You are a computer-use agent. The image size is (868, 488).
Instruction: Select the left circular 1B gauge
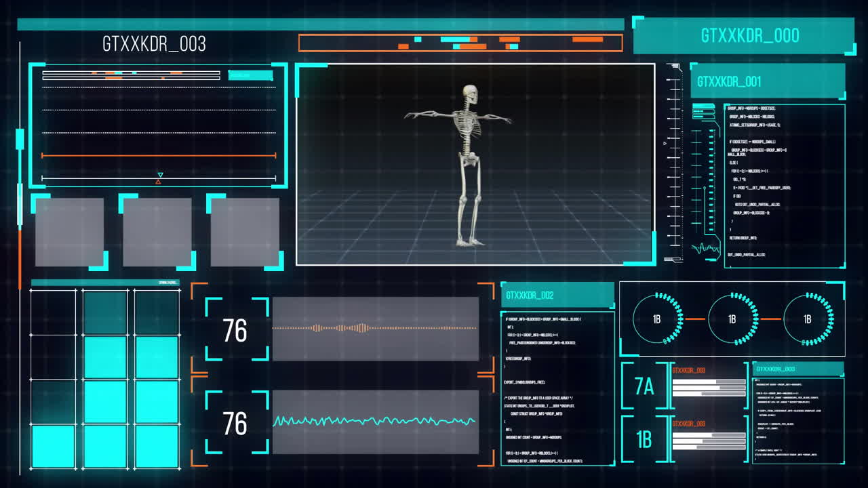point(657,319)
